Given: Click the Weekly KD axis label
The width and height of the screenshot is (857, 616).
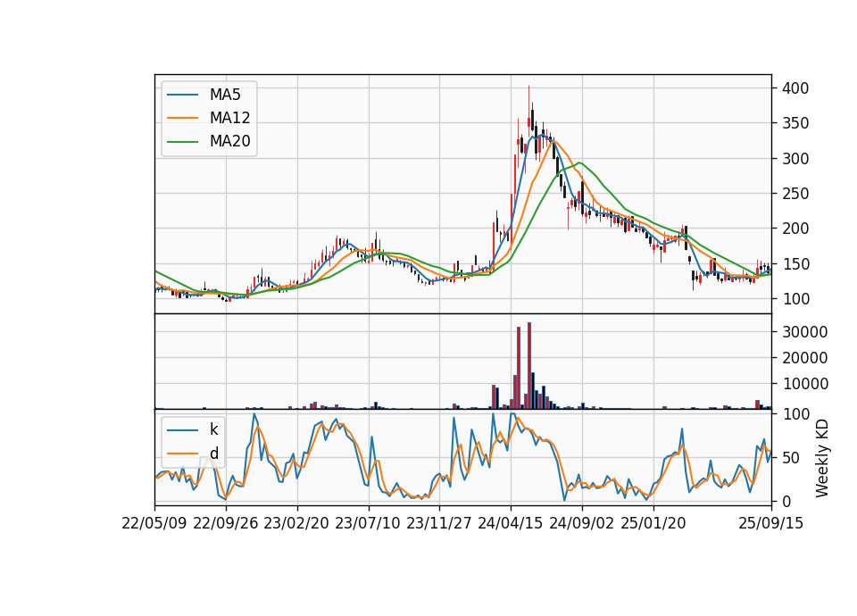Looking at the screenshot, I should pos(821,458).
